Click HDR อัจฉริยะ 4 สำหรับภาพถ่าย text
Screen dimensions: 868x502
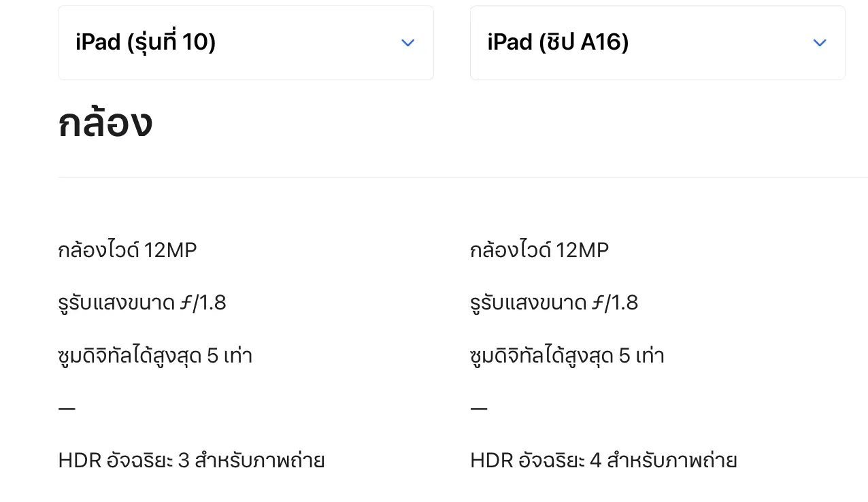[603, 461]
